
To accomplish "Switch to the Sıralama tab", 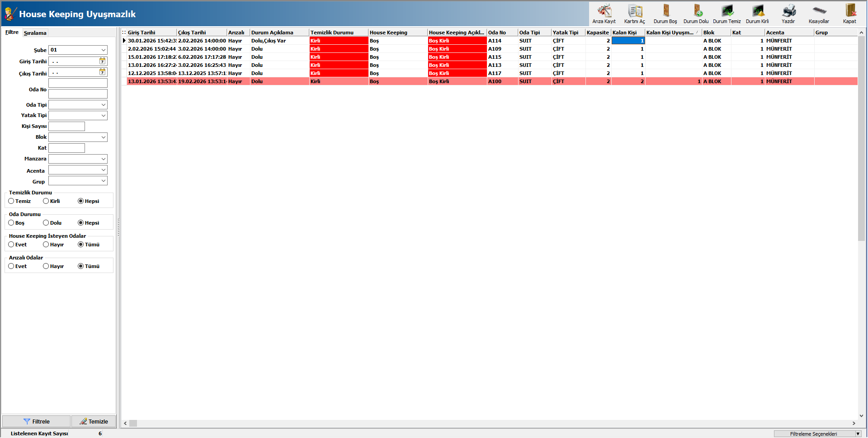I will 35,33.
